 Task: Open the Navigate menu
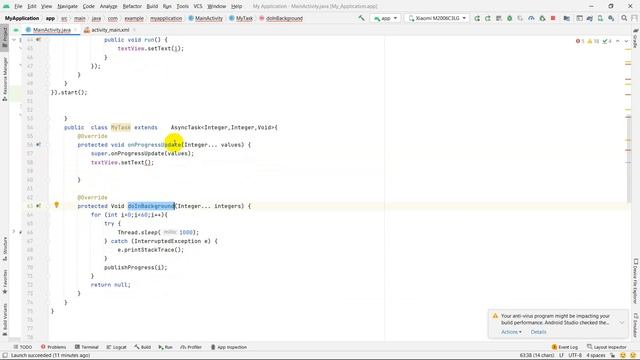67,6
